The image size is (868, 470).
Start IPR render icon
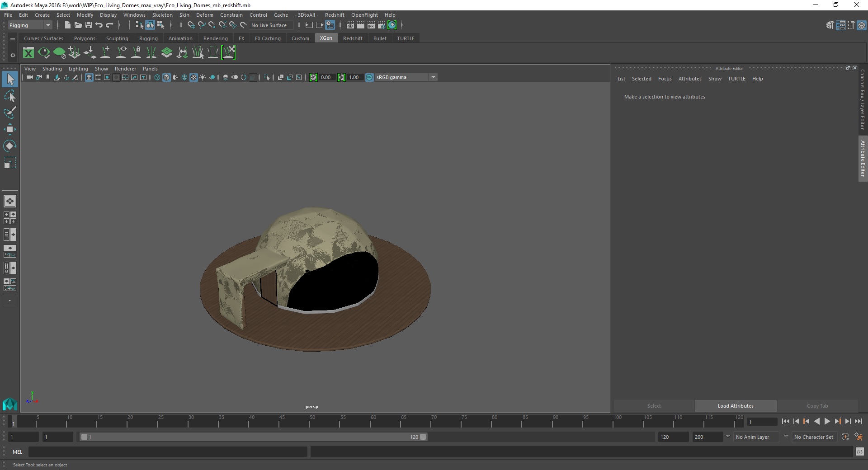[x=371, y=25]
